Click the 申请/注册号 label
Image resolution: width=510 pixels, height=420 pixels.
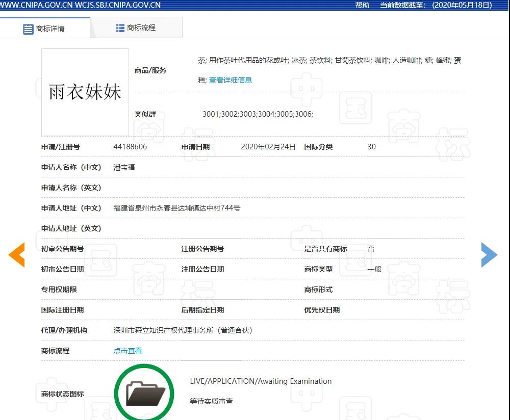(x=61, y=147)
